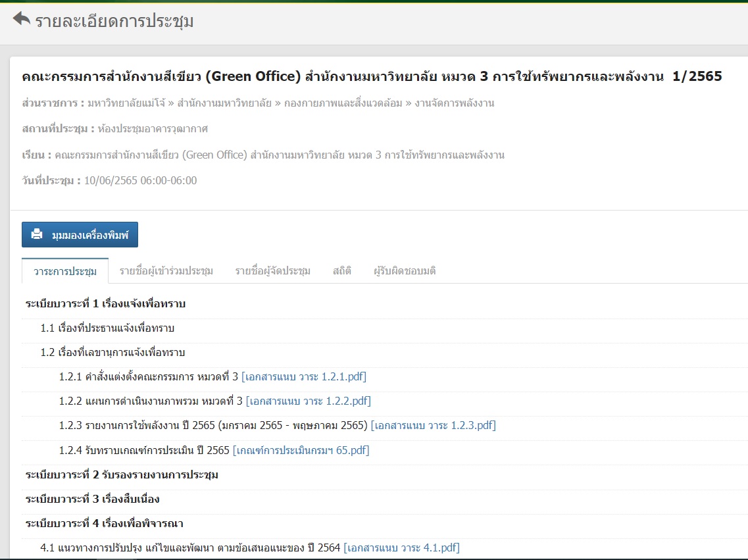The height and width of the screenshot is (560, 748).
Task: Click ระเบียบวาระที่ 2 รับรองรายงานการประชุม row
Action: (122, 475)
